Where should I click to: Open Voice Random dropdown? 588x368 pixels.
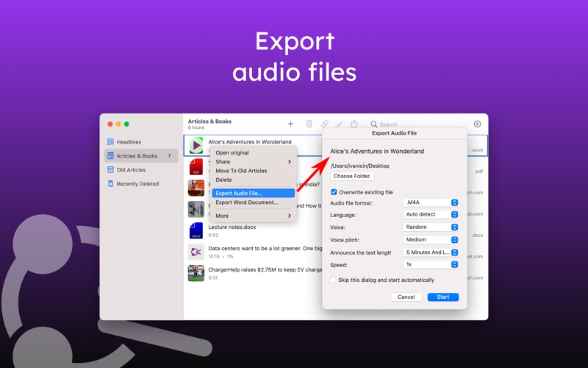[x=431, y=227]
